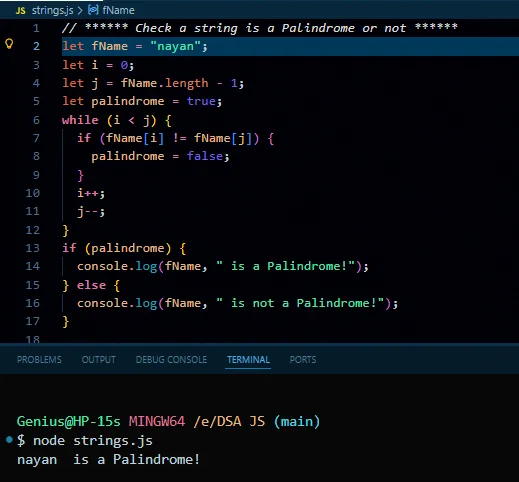Click the lightbulb code action icon
Screen dimensions: 519x482
pyautogui.click(x=9, y=44)
